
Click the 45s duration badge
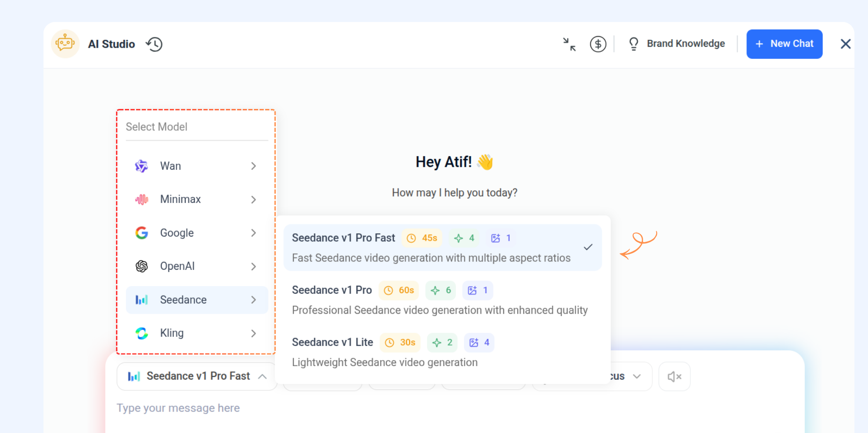pos(422,238)
